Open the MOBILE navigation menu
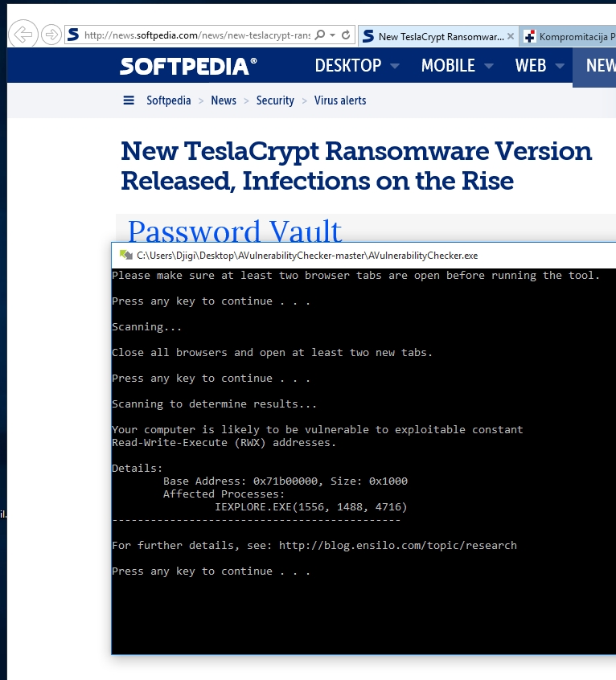The image size is (616, 680). [x=448, y=66]
